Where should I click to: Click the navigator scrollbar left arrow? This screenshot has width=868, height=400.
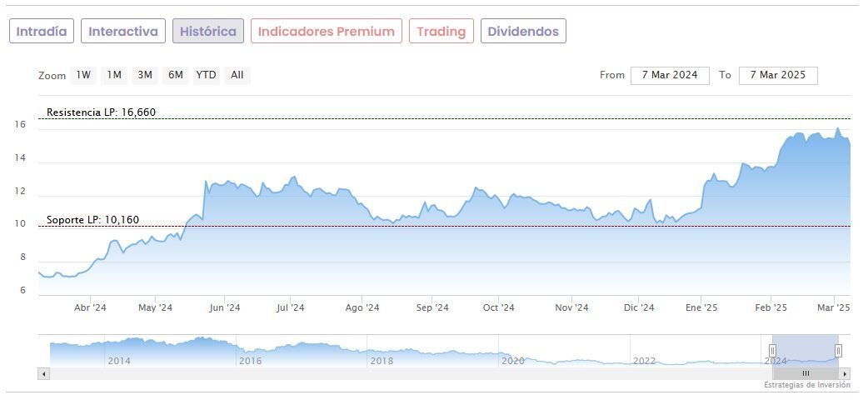coord(42,373)
